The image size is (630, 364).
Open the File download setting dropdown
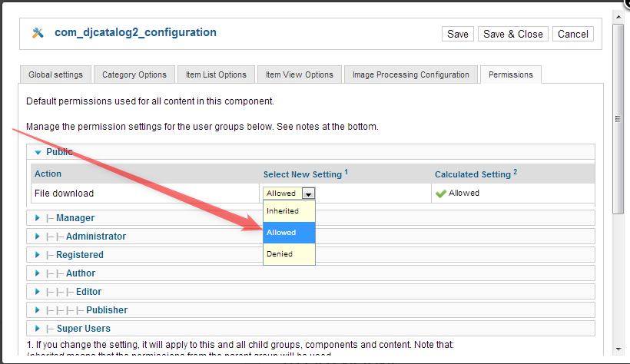[x=289, y=194]
